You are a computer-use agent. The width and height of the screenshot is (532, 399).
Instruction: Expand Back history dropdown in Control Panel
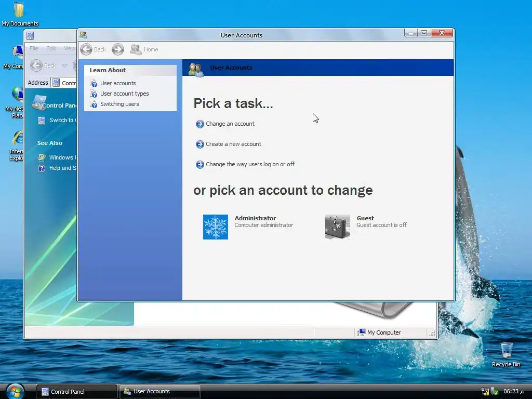click(64, 65)
